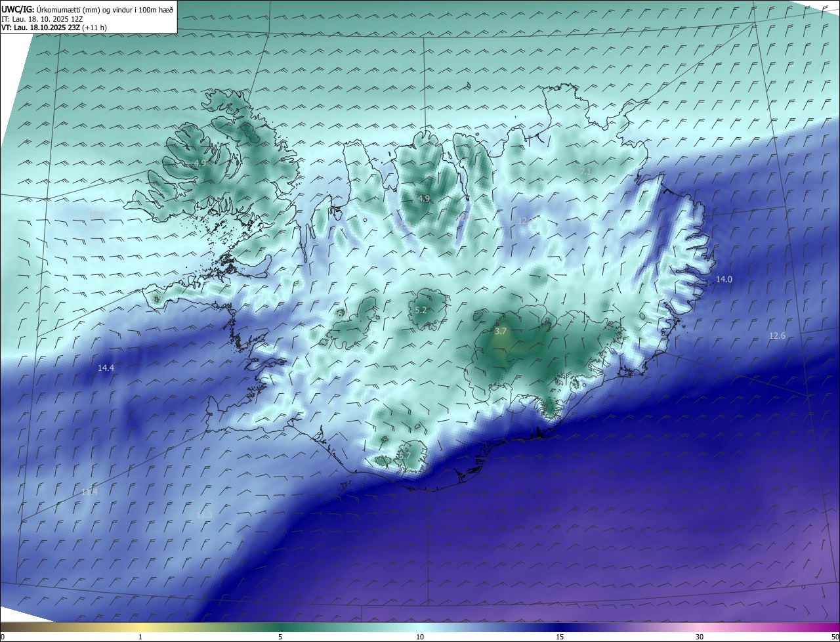
Task: Click the 11.3 value in the southwest sea
Action: coord(204,515)
